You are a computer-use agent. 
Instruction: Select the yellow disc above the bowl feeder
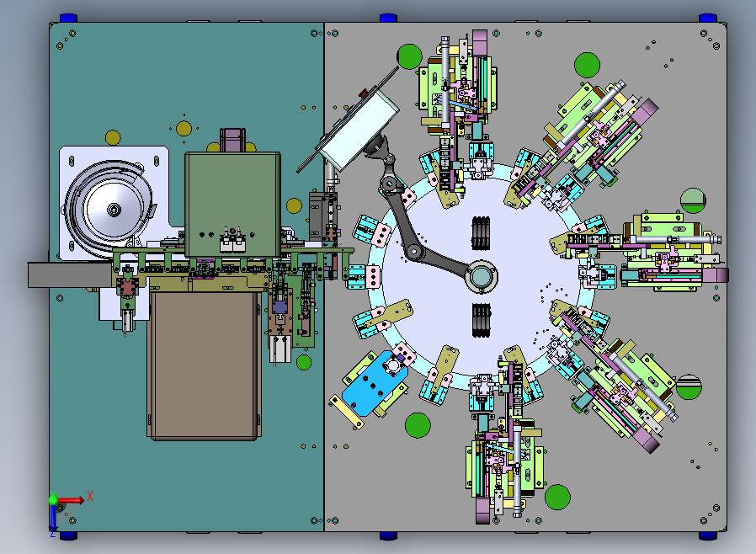coord(113,138)
